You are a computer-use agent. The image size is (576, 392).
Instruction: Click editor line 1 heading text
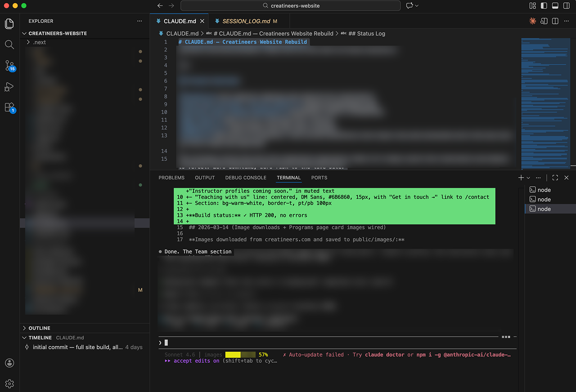[x=243, y=42]
